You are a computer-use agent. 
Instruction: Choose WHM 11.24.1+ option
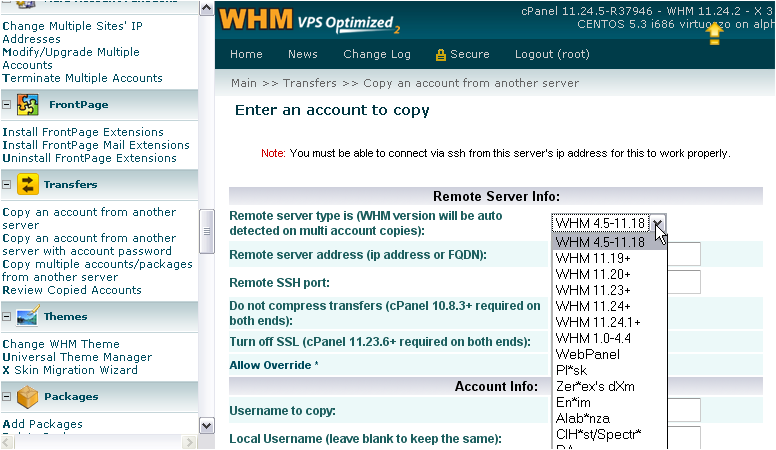coord(609,322)
